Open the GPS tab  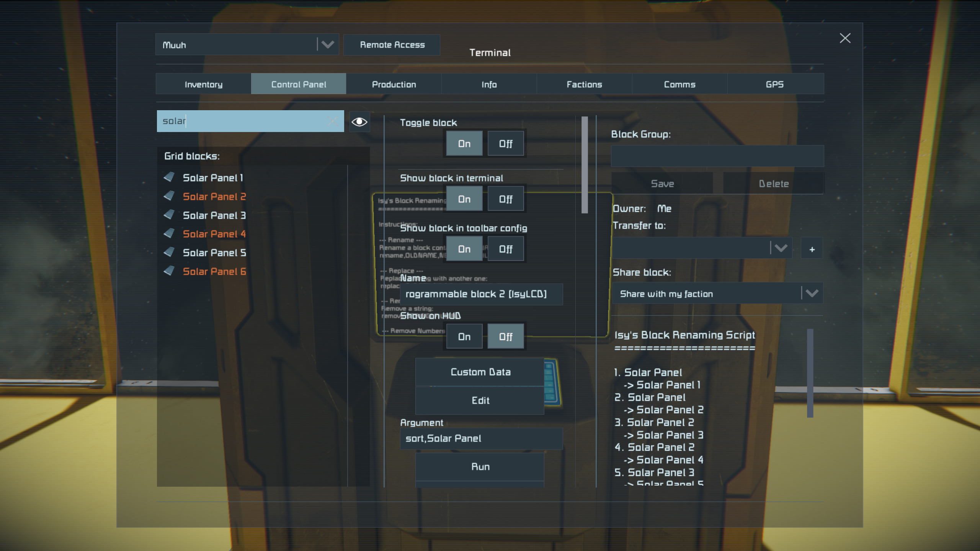click(x=774, y=84)
